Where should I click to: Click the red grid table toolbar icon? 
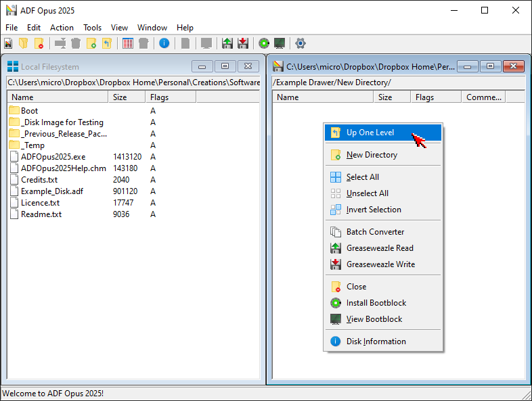(x=128, y=43)
